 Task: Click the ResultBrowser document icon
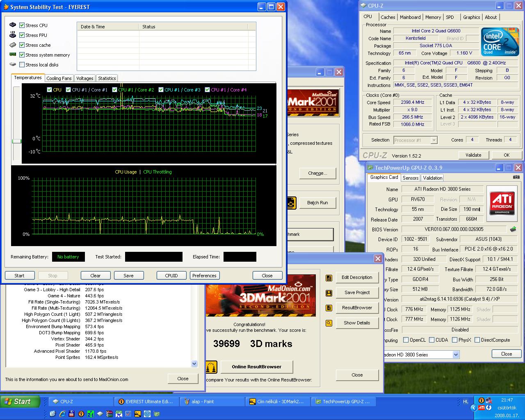tap(329, 308)
